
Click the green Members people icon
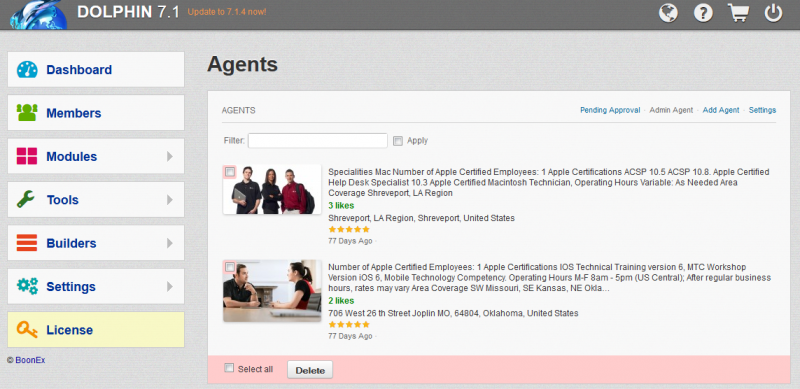coord(27,113)
